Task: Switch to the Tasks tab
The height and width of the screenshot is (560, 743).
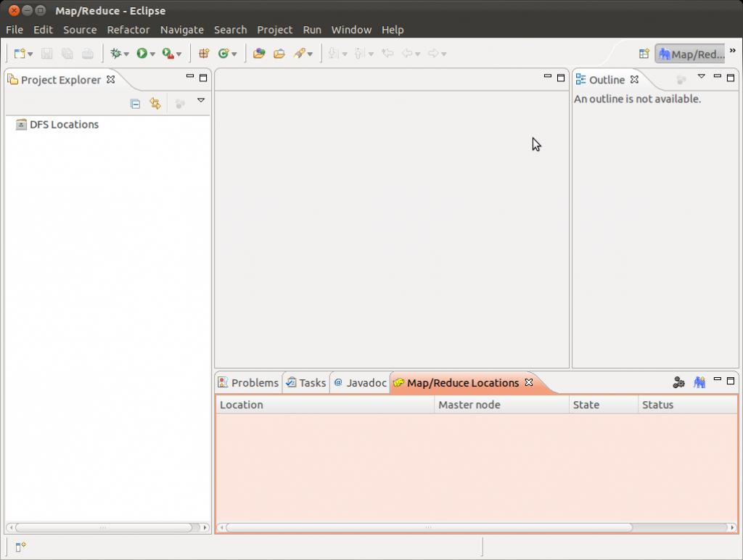Action: click(x=306, y=383)
